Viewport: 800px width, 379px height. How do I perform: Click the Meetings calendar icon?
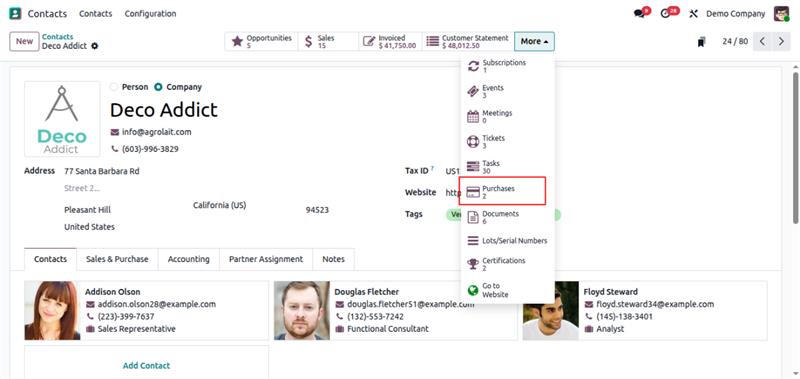tap(473, 116)
